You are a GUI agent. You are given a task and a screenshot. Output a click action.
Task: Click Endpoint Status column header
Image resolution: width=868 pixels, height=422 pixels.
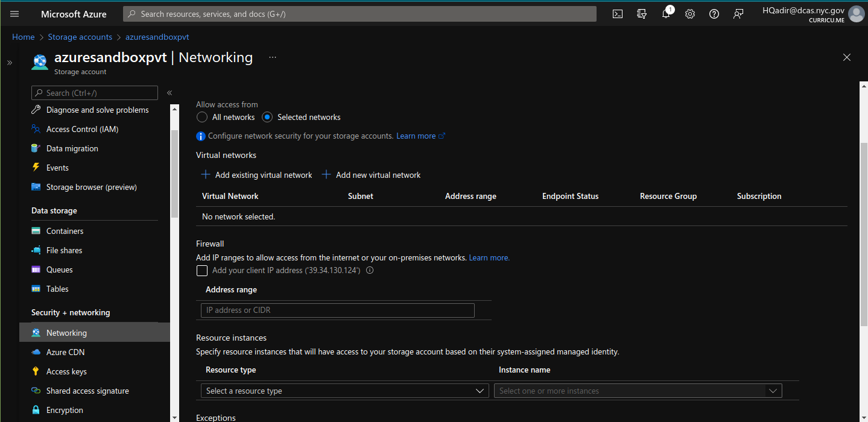tap(571, 196)
